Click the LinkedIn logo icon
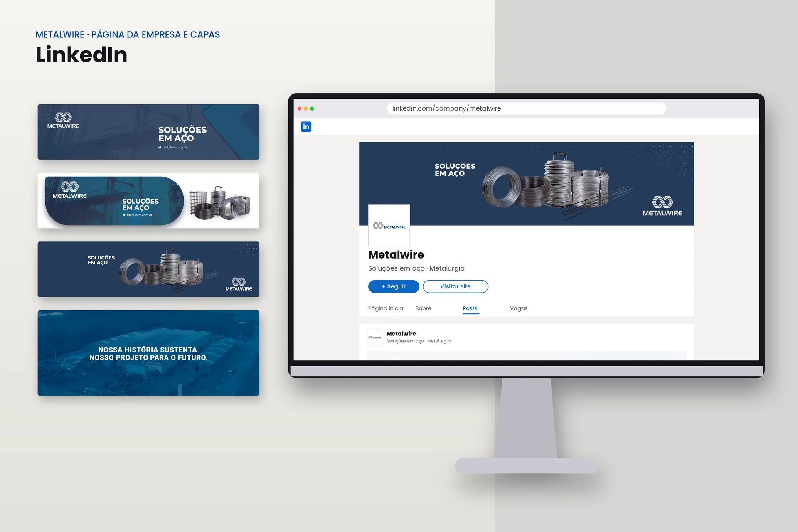 [x=306, y=127]
